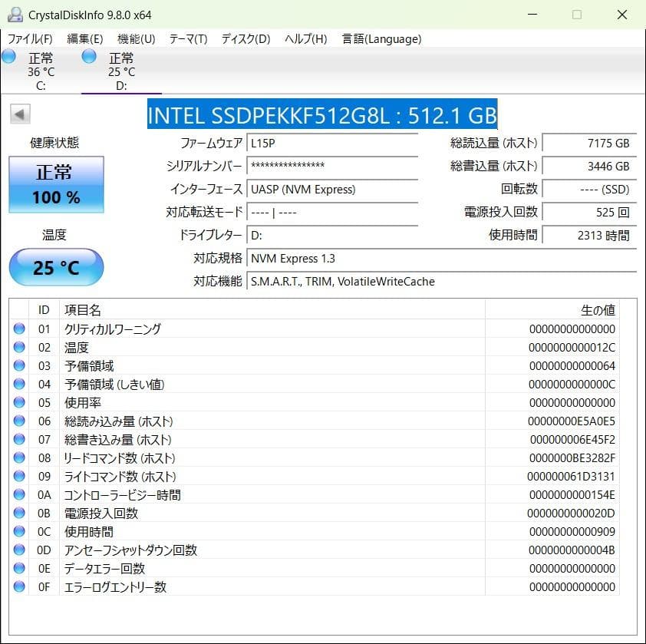Screen dimensions: 646x644
Task: Click status dot for ID 08 リードコマンド数
Action: (19, 457)
